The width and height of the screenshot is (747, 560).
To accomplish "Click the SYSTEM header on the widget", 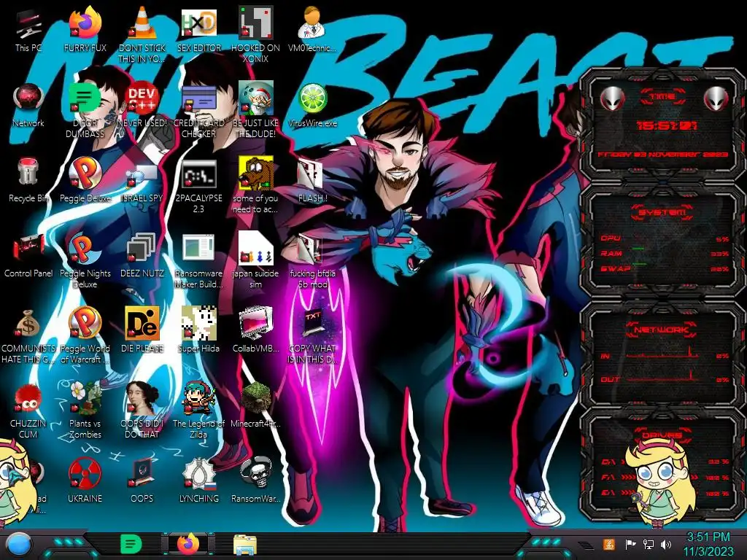I will [x=662, y=212].
